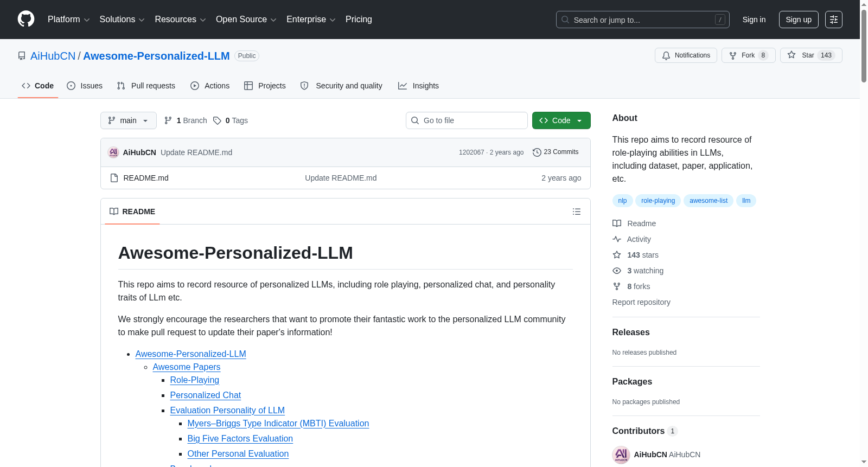Viewport: 868px width, 467px height.
Task: Open Update README.md commit message in header
Action: coord(196,152)
